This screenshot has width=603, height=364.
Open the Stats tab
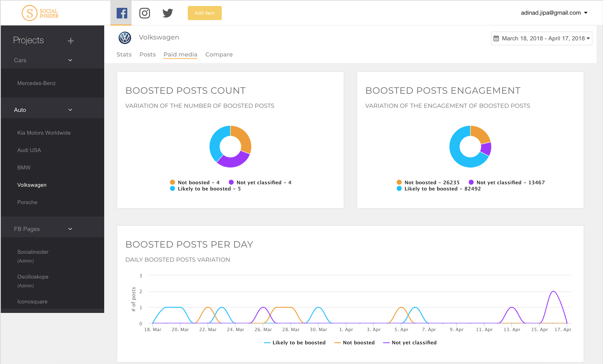coord(124,55)
